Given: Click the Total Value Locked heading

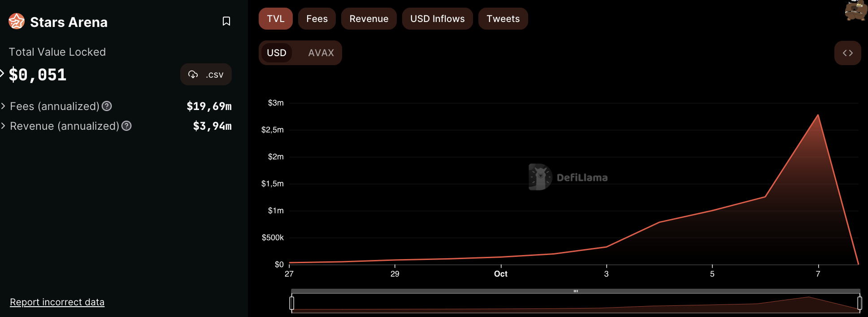Looking at the screenshot, I should tap(57, 52).
